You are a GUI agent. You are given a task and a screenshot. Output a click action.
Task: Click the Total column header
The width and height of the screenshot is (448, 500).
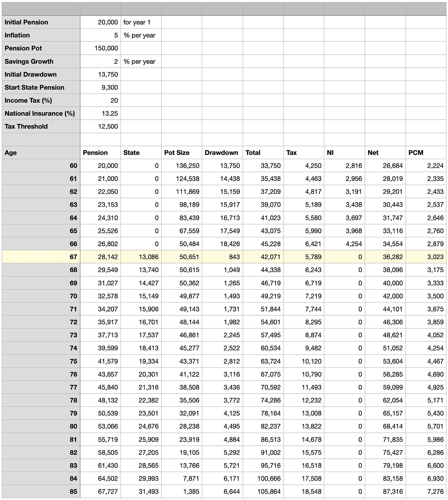pos(263,153)
